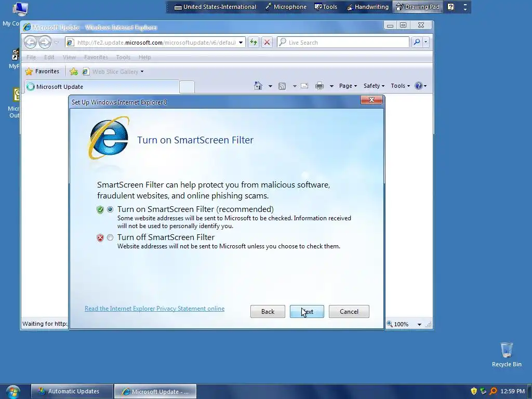Open the View menu
532x399 pixels.
69,57
